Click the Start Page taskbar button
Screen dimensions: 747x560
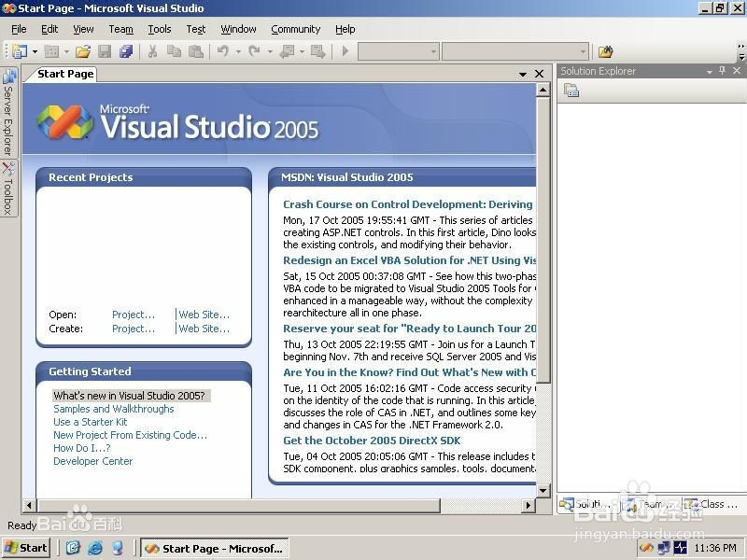214,549
